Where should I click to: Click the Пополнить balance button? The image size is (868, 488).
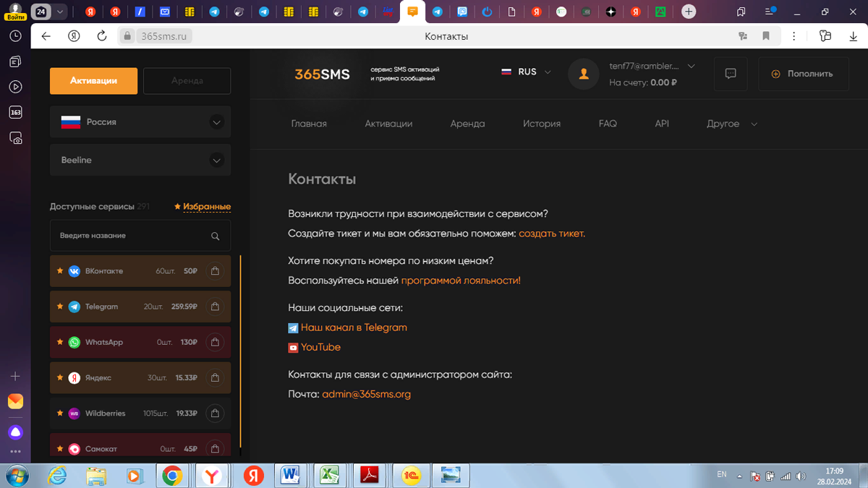click(x=803, y=74)
